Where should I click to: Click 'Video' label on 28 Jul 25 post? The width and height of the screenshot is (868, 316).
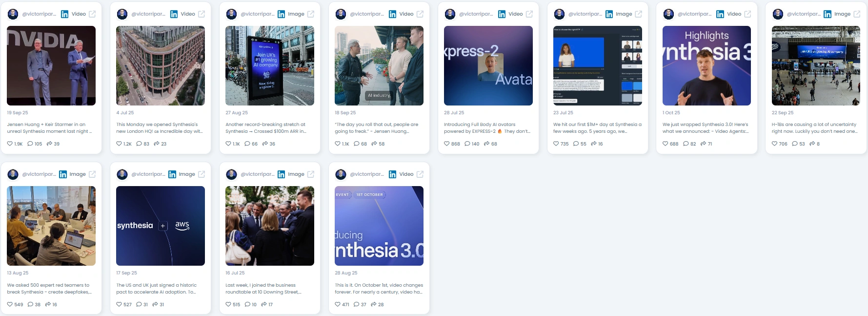(516, 14)
